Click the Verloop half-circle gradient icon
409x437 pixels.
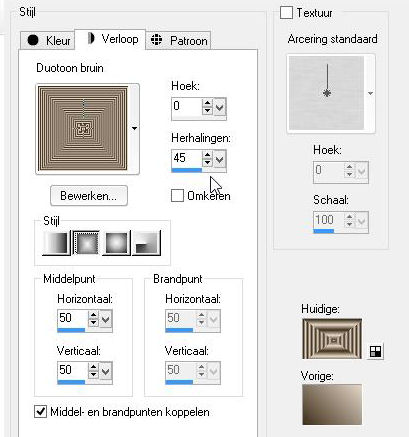click(x=91, y=39)
